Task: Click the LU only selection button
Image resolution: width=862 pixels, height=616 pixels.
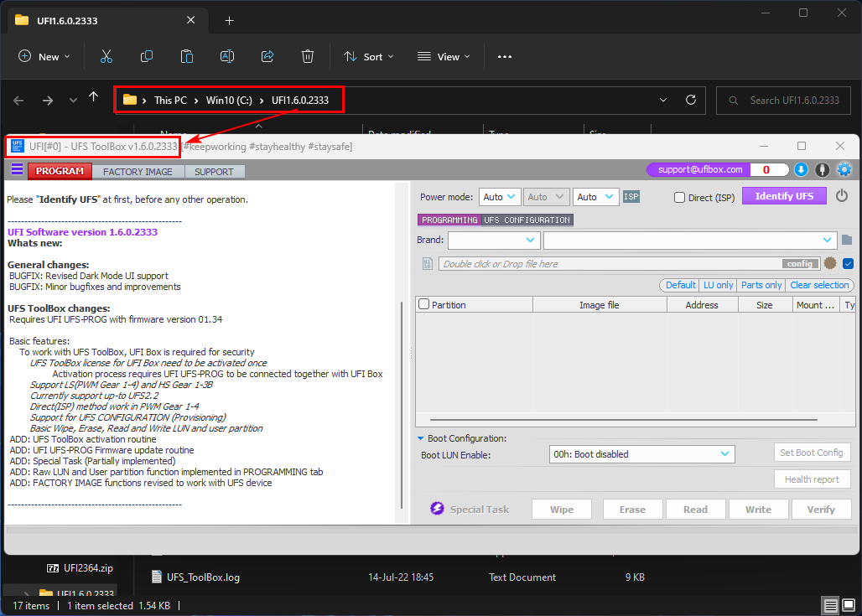Action: click(719, 285)
